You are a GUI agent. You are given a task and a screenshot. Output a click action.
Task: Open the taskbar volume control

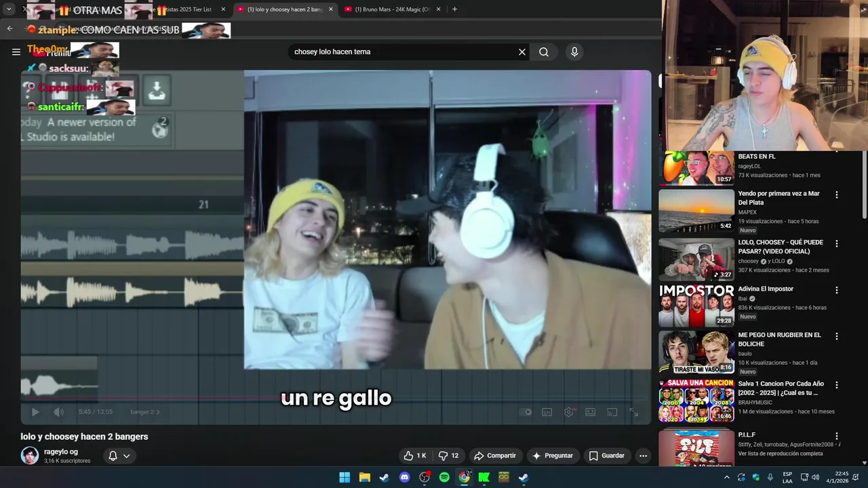coord(815,477)
